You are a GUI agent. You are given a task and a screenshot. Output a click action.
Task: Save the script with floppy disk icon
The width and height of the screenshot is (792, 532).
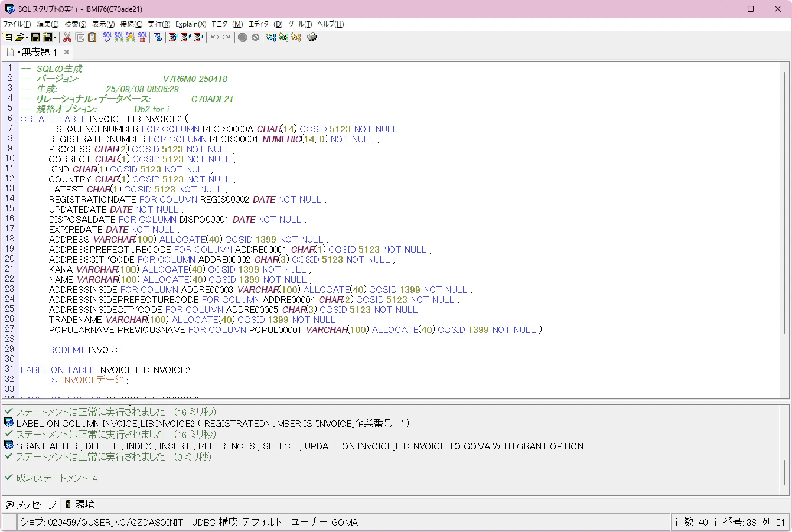point(35,37)
